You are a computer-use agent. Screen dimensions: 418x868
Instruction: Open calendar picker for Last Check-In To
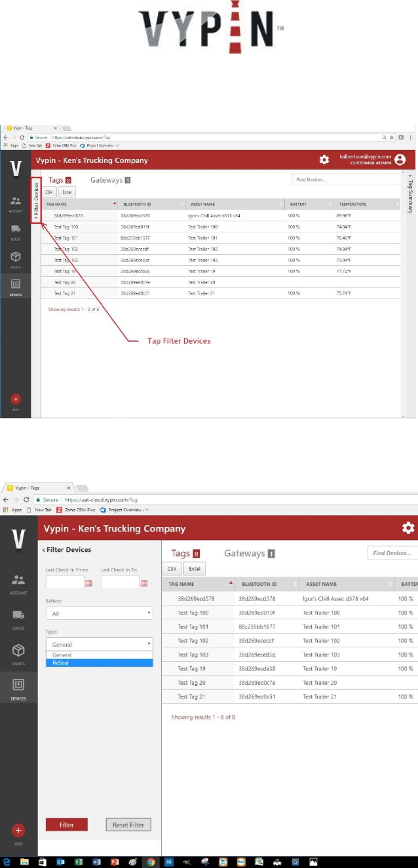144,583
